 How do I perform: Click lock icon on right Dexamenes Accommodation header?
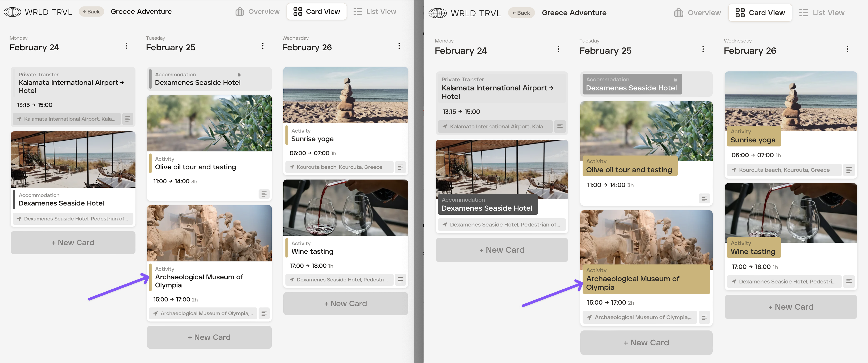click(x=675, y=80)
